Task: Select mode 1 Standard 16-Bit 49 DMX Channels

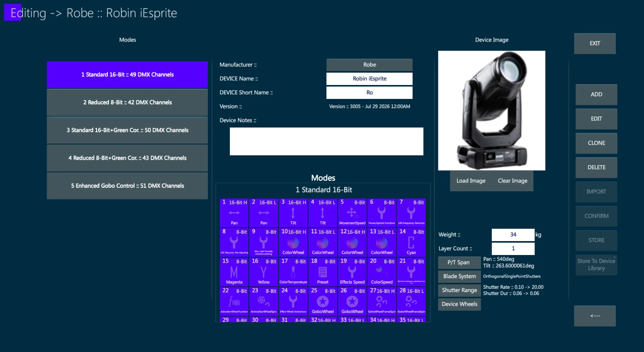Action: click(127, 75)
